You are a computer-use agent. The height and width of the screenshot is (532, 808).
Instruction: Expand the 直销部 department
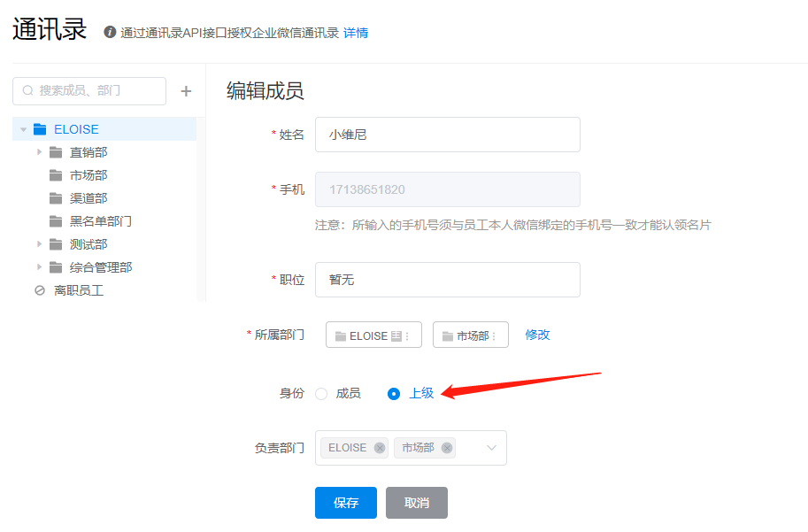click(39, 152)
